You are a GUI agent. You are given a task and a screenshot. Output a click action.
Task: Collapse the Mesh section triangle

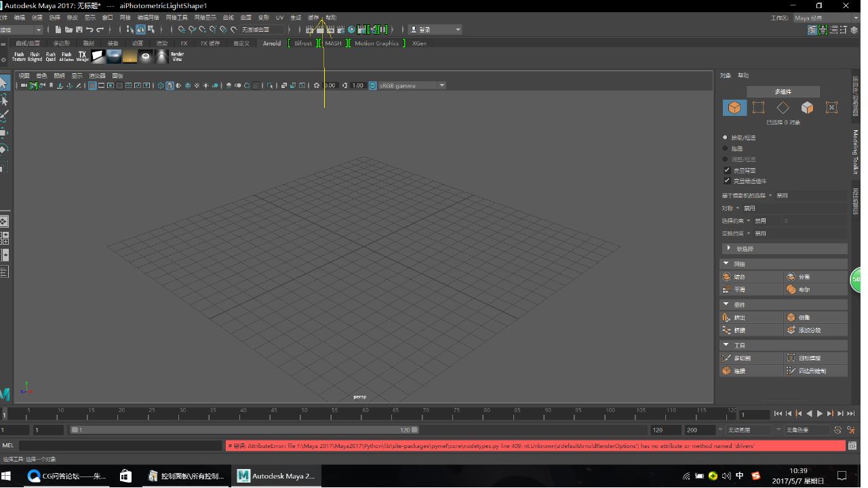(726, 264)
